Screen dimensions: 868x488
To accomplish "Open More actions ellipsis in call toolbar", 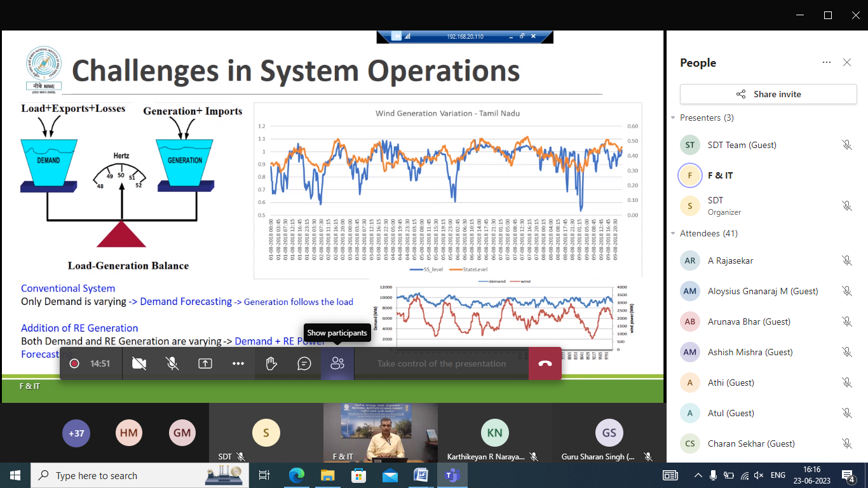I will 238,363.
